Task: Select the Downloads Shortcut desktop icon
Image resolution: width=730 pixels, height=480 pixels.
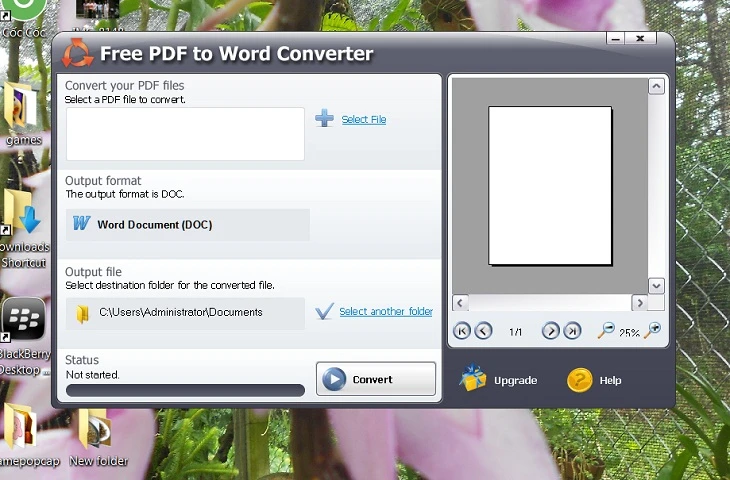Action: pos(24,228)
